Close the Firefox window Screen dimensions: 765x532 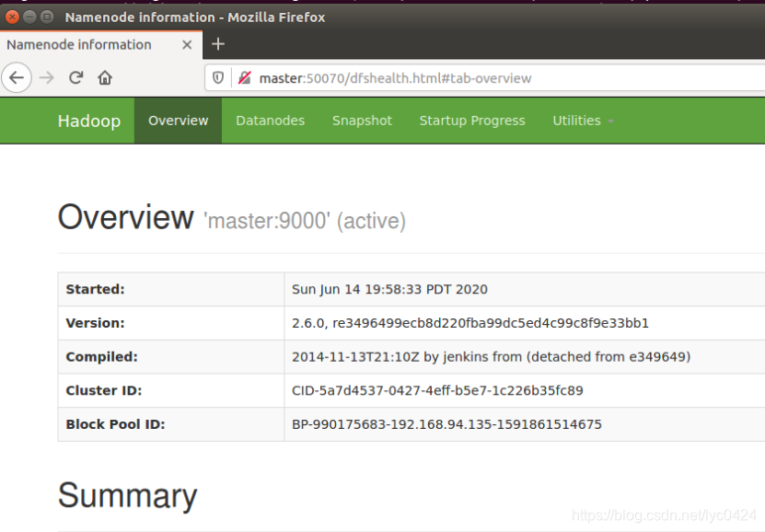click(x=12, y=17)
